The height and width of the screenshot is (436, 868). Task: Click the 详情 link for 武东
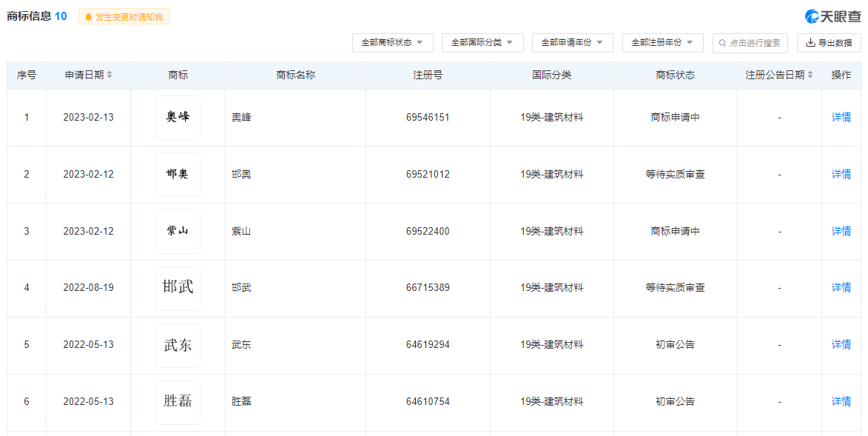pos(841,344)
